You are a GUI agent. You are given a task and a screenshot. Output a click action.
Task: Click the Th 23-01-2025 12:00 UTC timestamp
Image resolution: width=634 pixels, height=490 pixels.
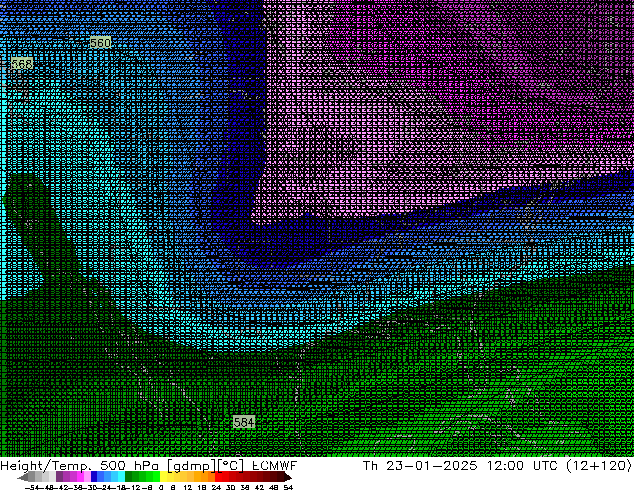(461, 466)
